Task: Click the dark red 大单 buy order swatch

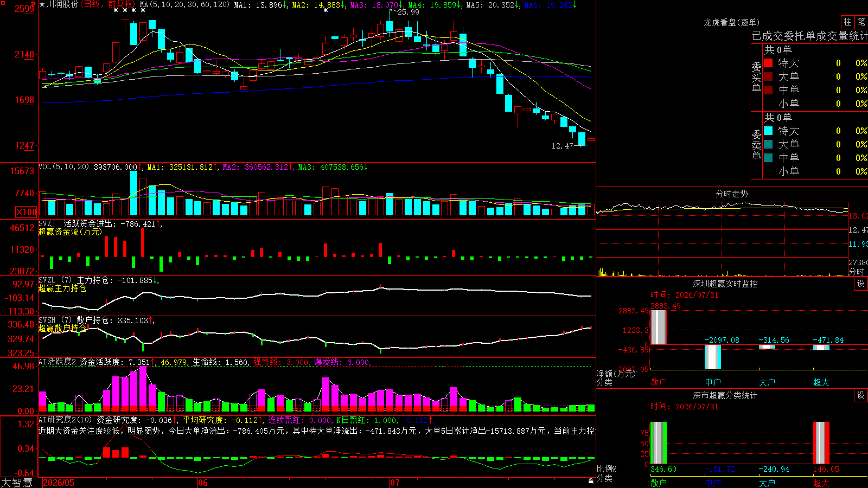Action: (768, 76)
